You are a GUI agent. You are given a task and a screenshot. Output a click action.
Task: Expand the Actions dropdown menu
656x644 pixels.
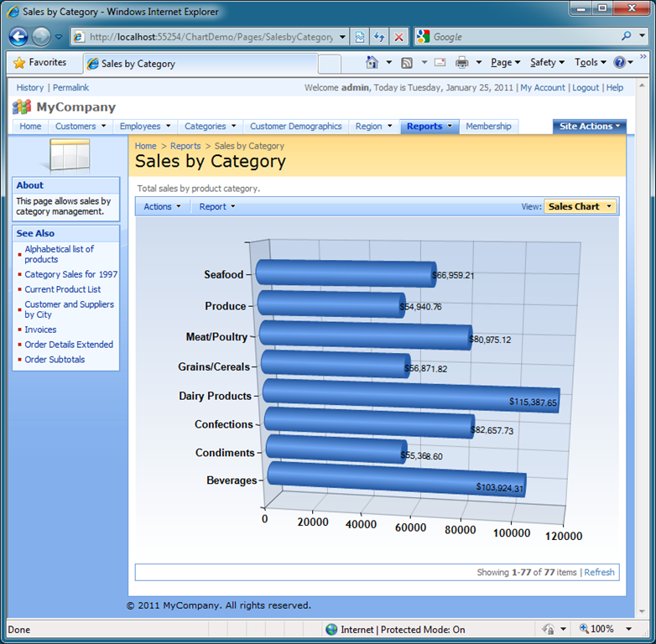(161, 206)
